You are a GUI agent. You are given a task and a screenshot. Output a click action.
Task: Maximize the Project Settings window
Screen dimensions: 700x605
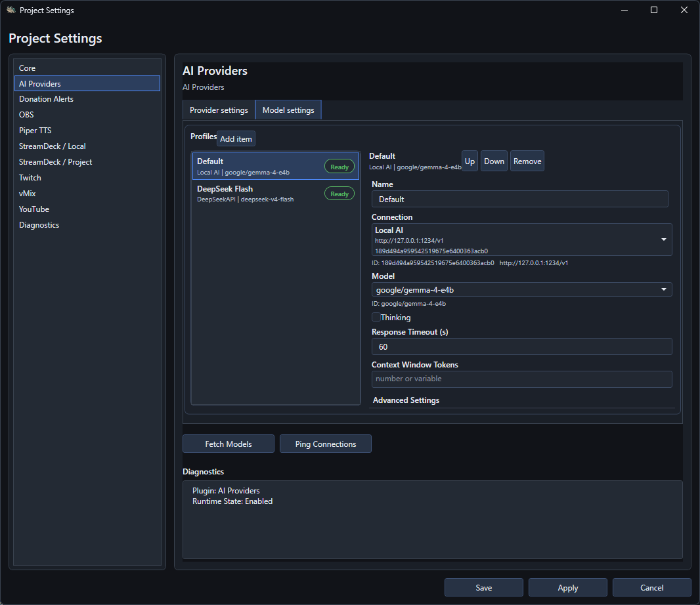654,10
